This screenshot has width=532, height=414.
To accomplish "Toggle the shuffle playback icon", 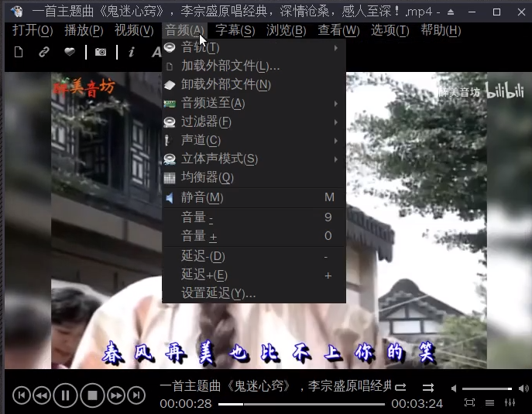I will pyautogui.click(x=427, y=387).
